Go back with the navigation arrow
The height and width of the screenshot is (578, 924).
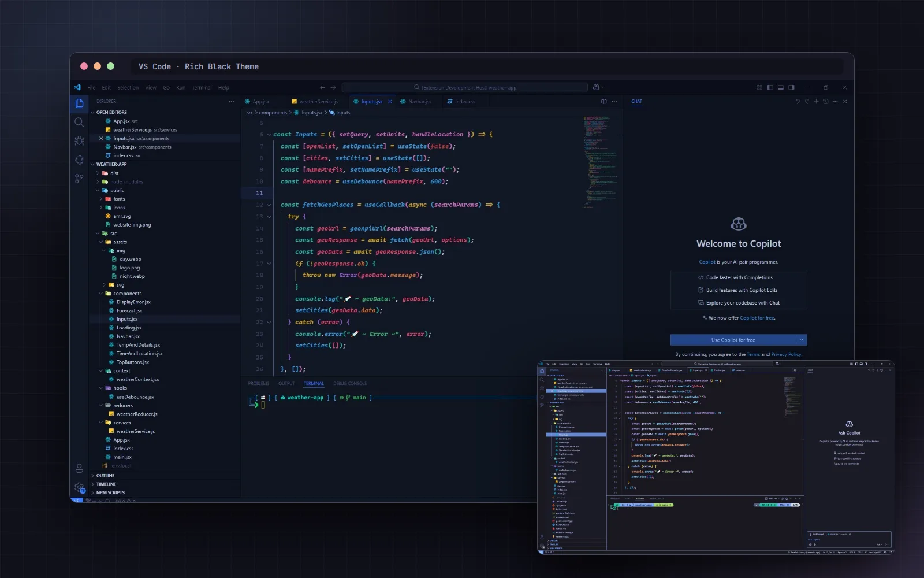tap(322, 87)
